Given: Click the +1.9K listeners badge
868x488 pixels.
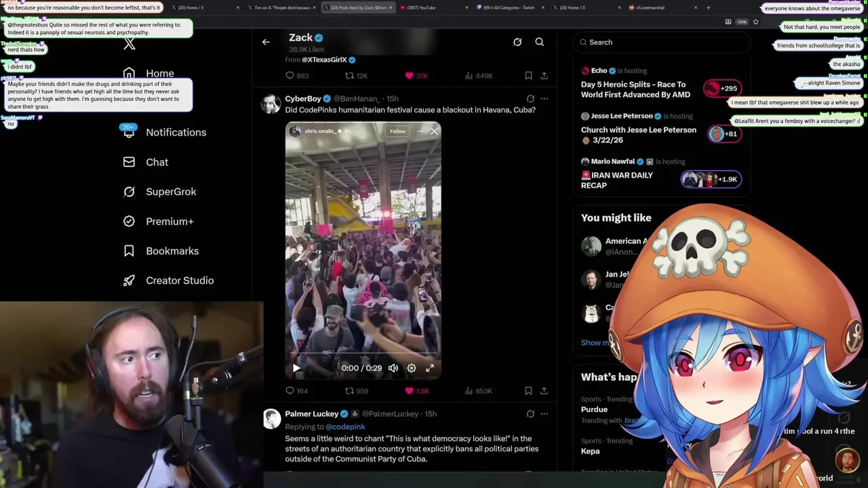Looking at the screenshot, I should [x=711, y=179].
